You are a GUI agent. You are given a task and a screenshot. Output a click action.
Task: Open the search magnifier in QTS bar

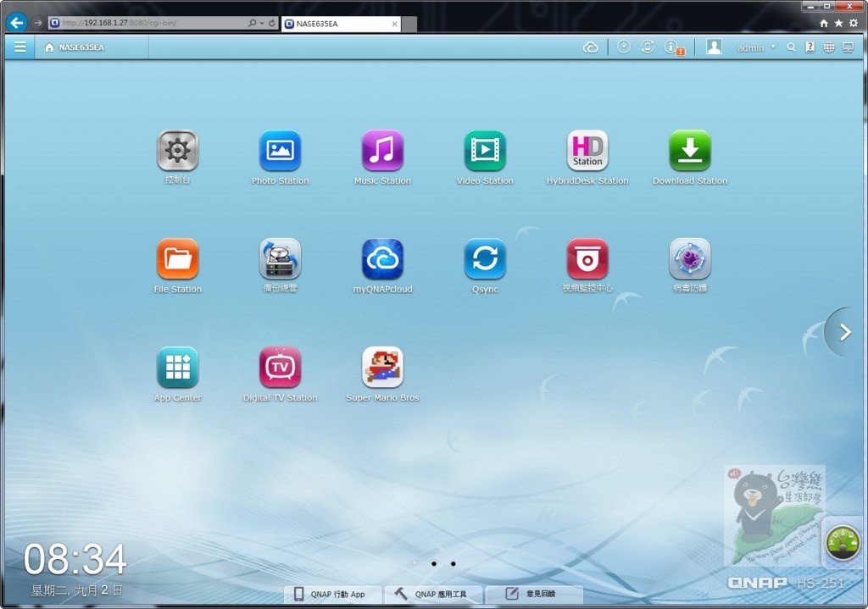(x=792, y=47)
